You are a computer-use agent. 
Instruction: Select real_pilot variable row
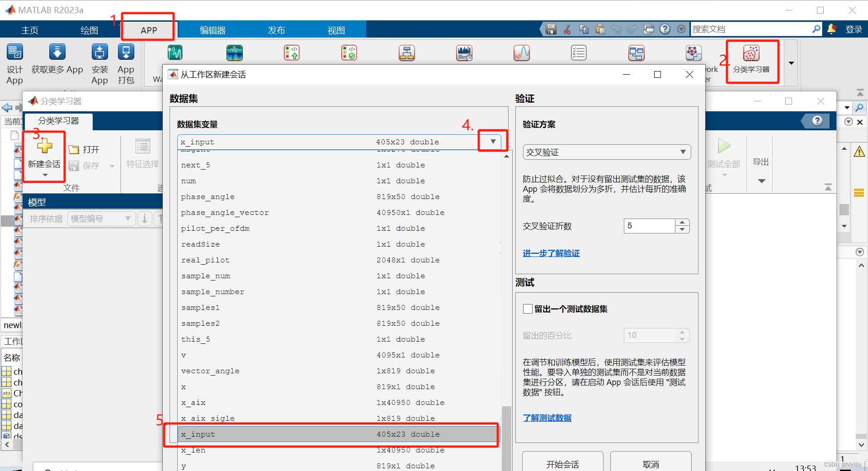[339, 260]
